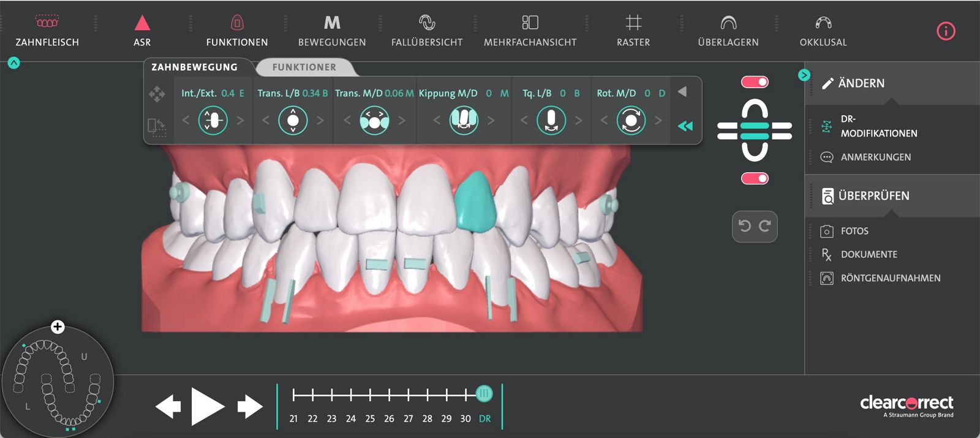Select the Zahnfleisch gum view icon

(47, 23)
